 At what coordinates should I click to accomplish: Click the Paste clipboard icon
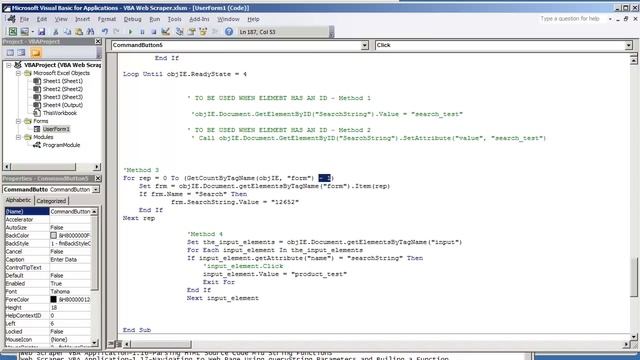tap(79, 31)
